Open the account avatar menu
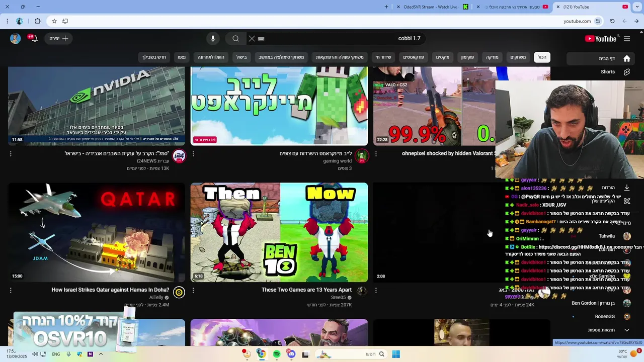This screenshot has width=644, height=362. (x=15, y=39)
